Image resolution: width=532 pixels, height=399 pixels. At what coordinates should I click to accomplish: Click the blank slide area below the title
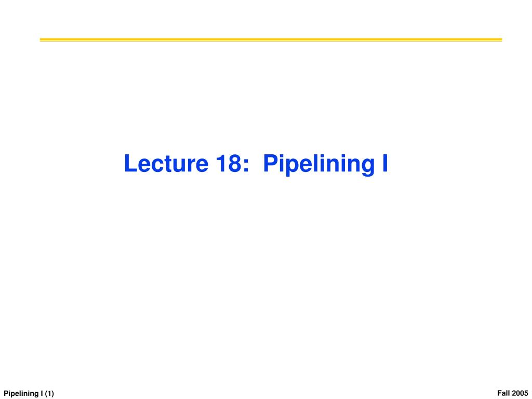266,271
